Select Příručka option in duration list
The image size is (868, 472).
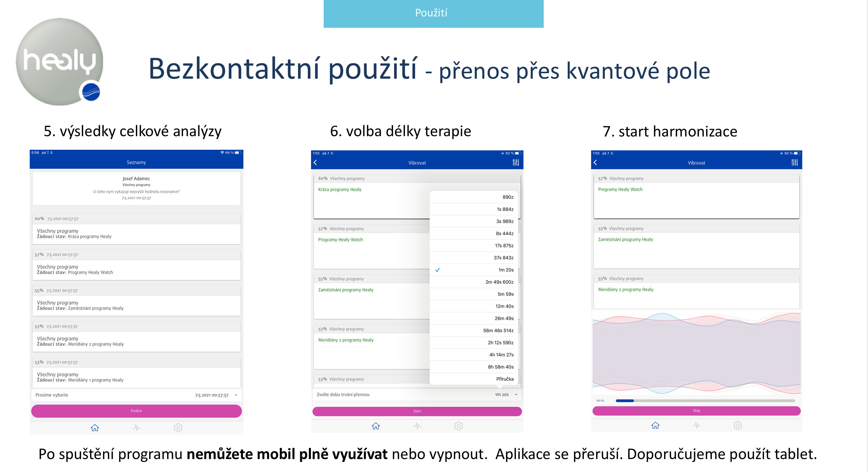[474, 379]
